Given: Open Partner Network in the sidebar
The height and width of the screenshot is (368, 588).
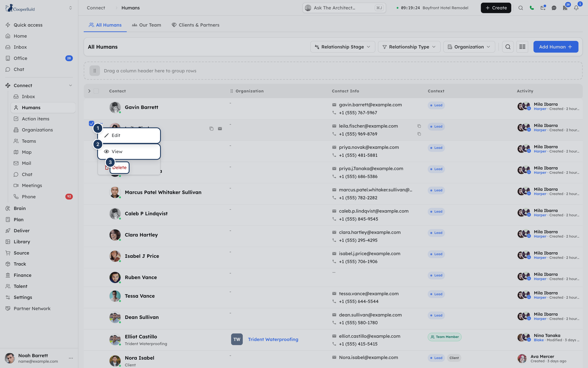Looking at the screenshot, I should 32,308.
